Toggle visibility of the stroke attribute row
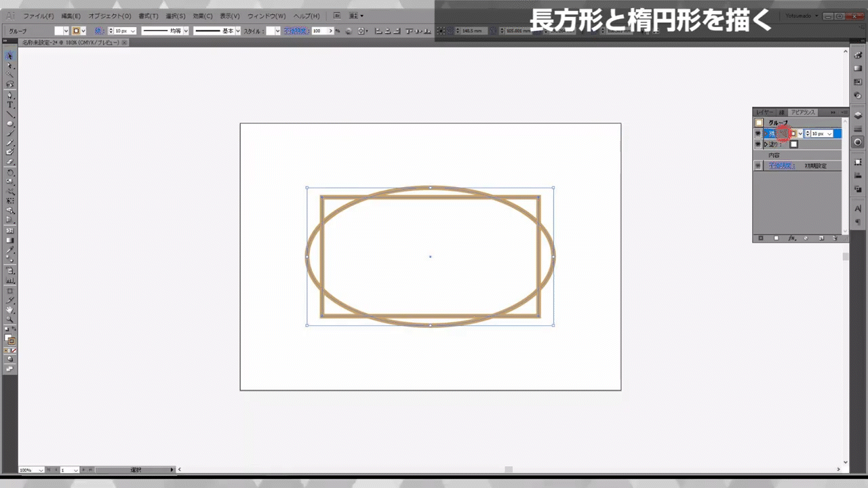868x488 pixels. pyautogui.click(x=757, y=133)
